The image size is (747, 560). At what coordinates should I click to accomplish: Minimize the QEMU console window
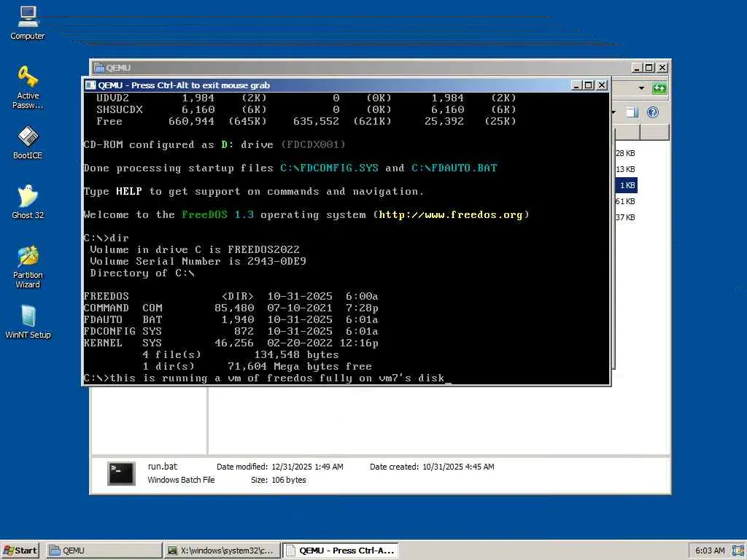[576, 85]
